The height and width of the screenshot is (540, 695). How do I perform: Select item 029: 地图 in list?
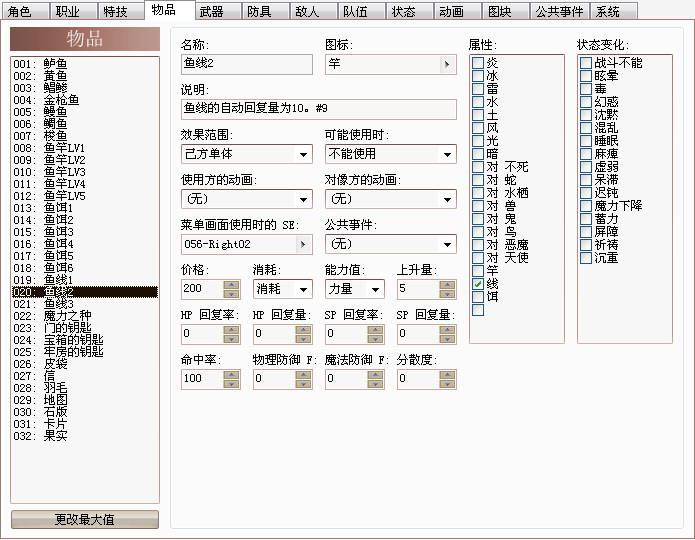[85, 399]
